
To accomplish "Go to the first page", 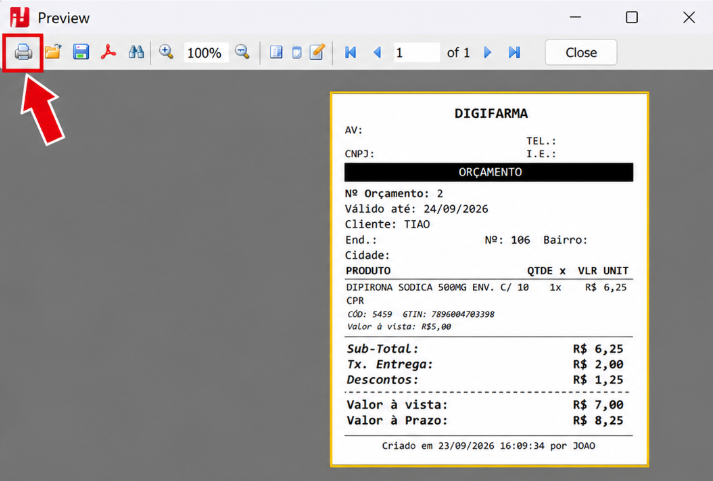I will coord(351,52).
